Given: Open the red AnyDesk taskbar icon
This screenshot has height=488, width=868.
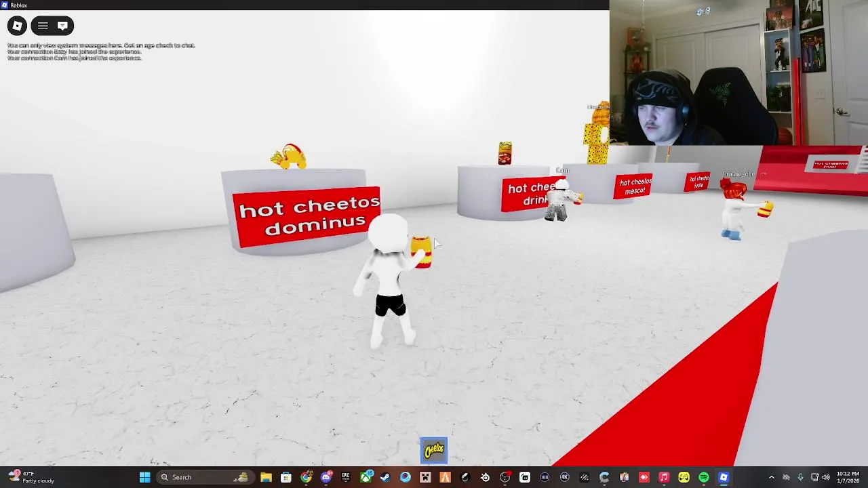Looking at the screenshot, I should [x=644, y=477].
